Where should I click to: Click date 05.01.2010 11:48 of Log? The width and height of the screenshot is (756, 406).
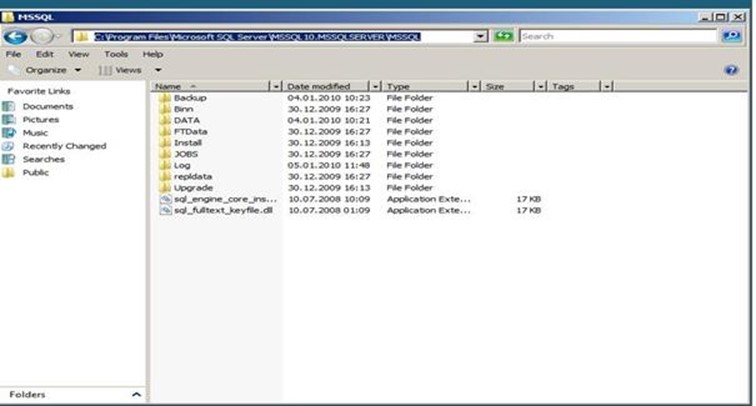(x=329, y=165)
